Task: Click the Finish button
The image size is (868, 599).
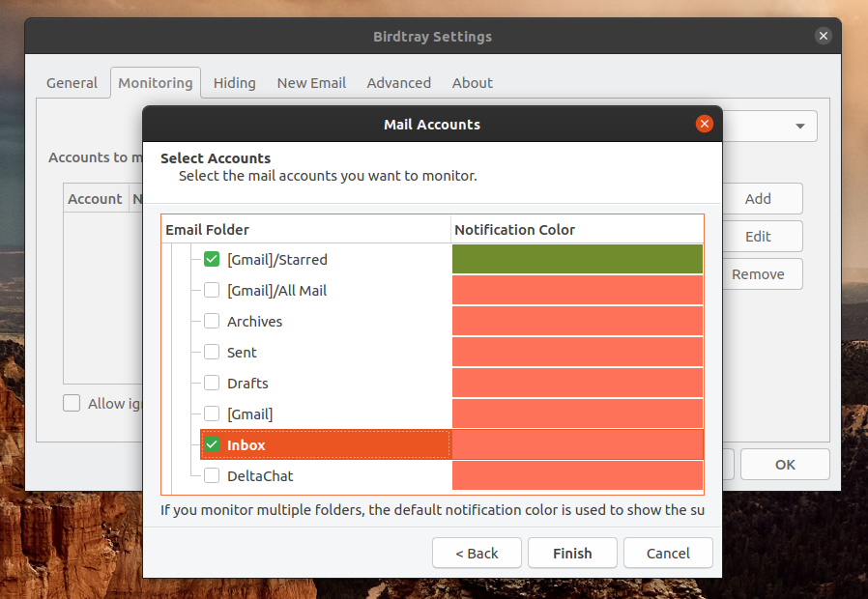Action: click(x=572, y=553)
